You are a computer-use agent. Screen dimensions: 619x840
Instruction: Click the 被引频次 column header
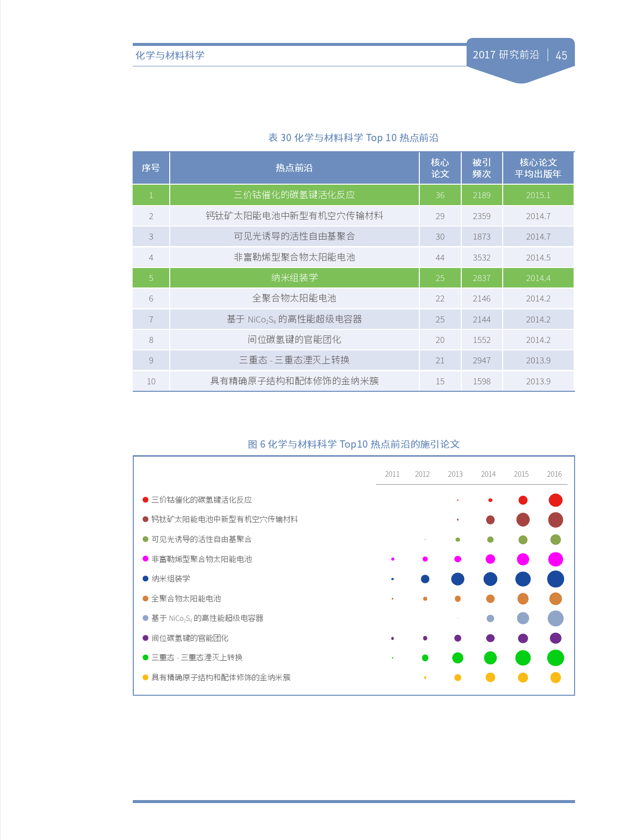(481, 168)
